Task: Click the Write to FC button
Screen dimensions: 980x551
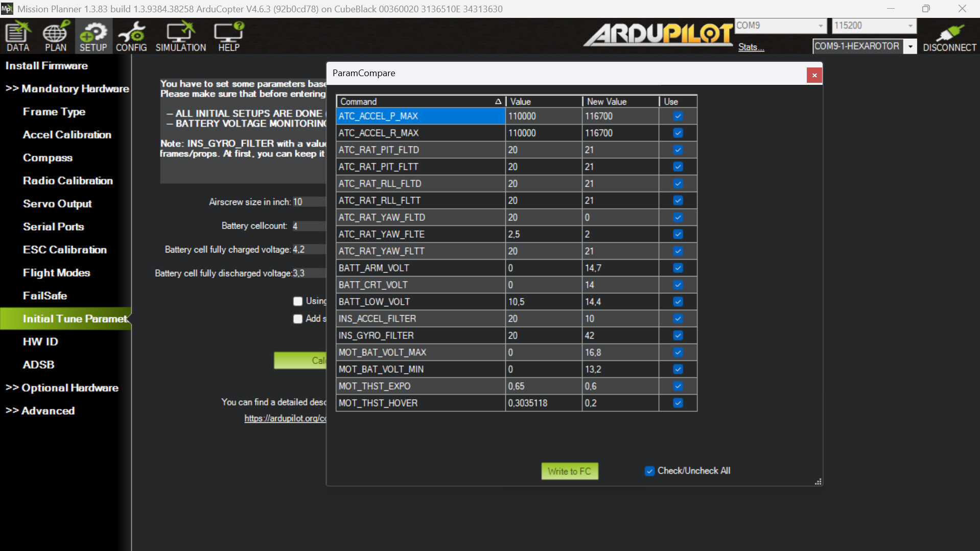Action: (x=569, y=471)
